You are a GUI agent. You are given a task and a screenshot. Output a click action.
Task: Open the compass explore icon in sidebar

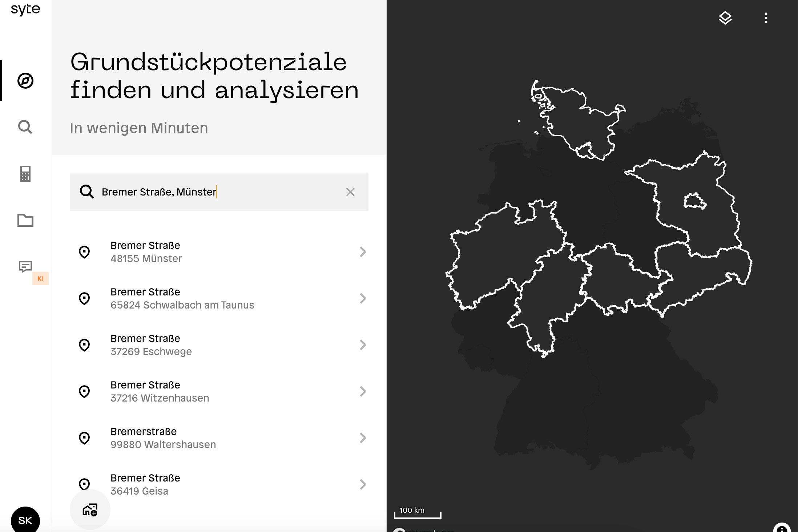[25, 81]
